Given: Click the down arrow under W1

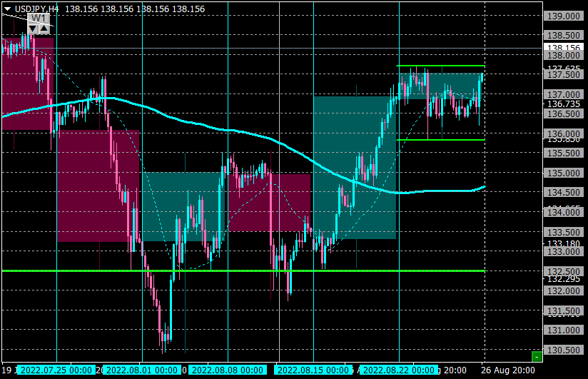Looking at the screenshot, I should 33,29.
